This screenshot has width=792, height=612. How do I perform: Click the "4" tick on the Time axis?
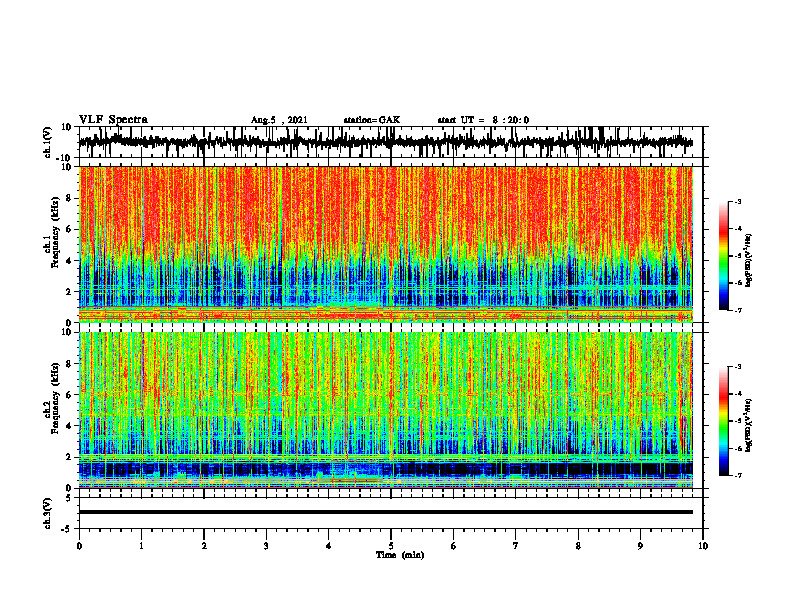point(328,546)
